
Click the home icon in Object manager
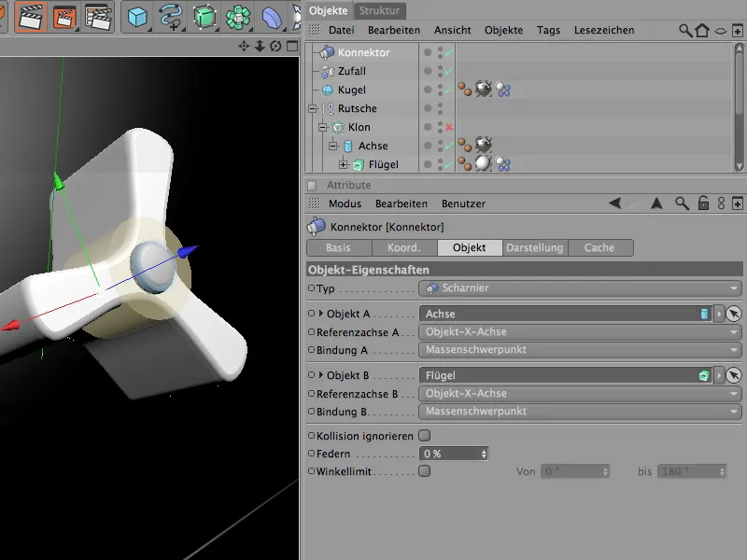pyautogui.click(x=701, y=31)
